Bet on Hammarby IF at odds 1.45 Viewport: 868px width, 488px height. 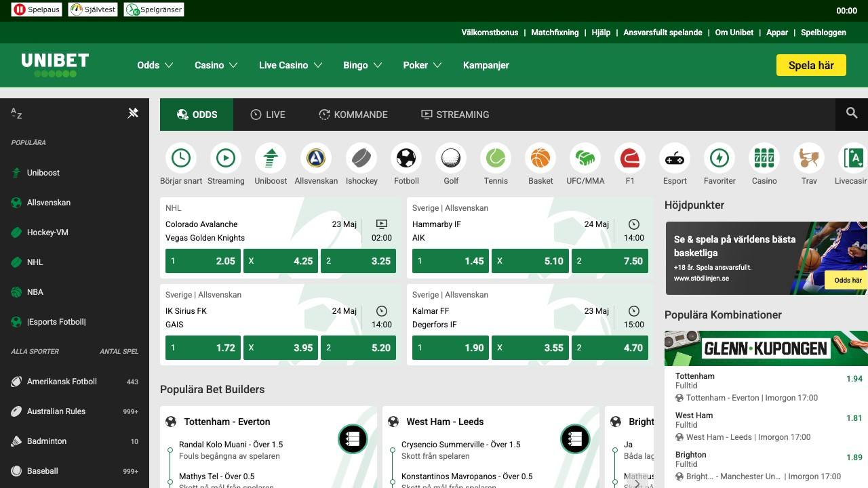point(450,261)
